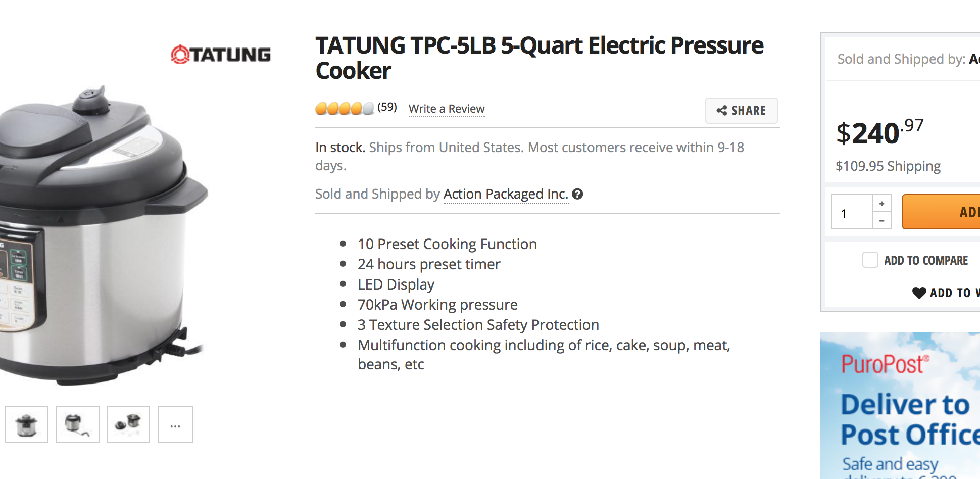Click the quantity input field
The height and width of the screenshot is (479, 980).
(852, 213)
